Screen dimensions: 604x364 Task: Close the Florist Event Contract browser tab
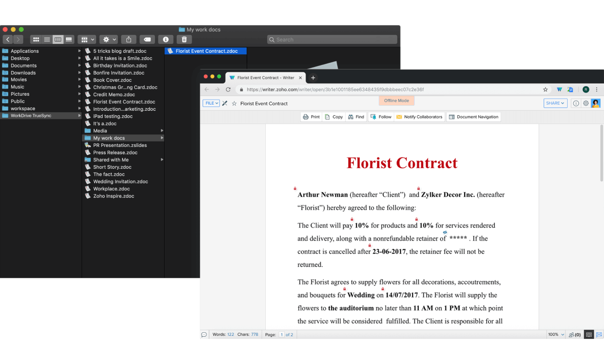[300, 78]
